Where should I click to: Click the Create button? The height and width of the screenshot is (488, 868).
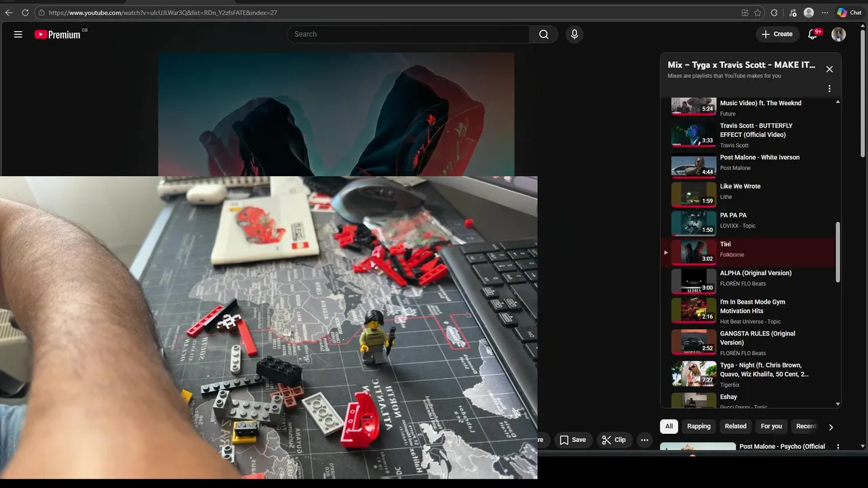tap(777, 35)
